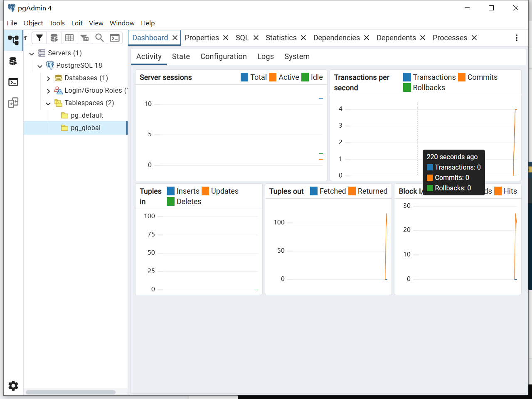Viewport: 532px width, 399px height.
Task: Switch to the SQL tab
Action: coord(242,38)
